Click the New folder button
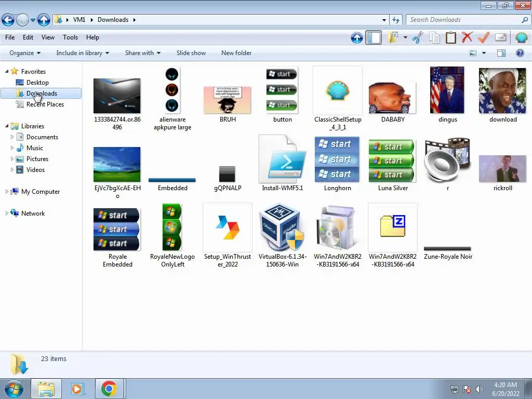 pos(236,53)
